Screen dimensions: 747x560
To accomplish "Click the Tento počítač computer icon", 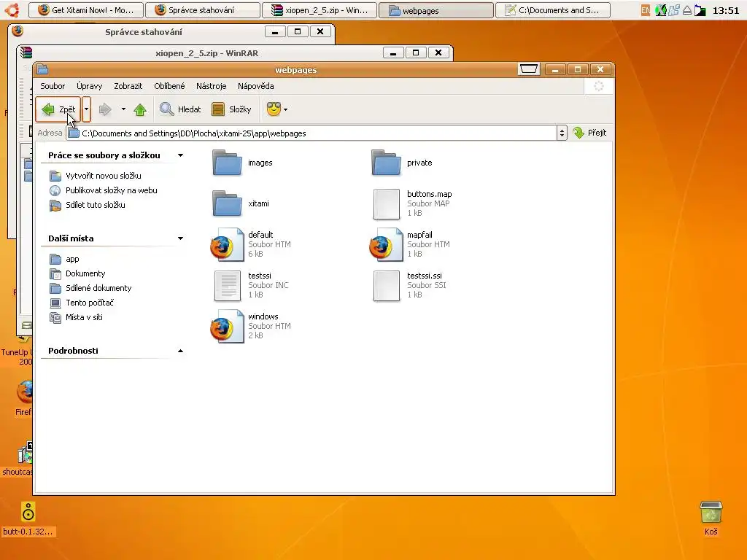I will (x=55, y=303).
